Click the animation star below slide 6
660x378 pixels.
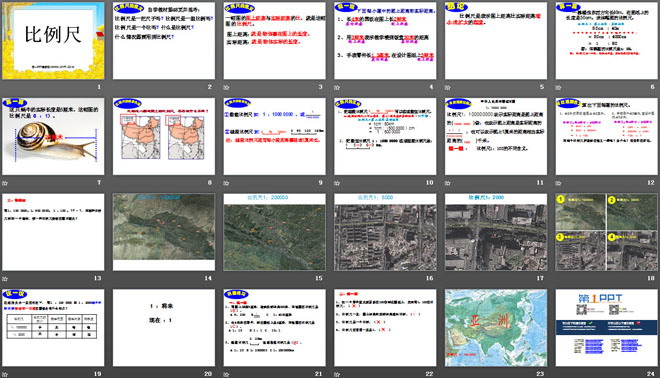pos(559,88)
